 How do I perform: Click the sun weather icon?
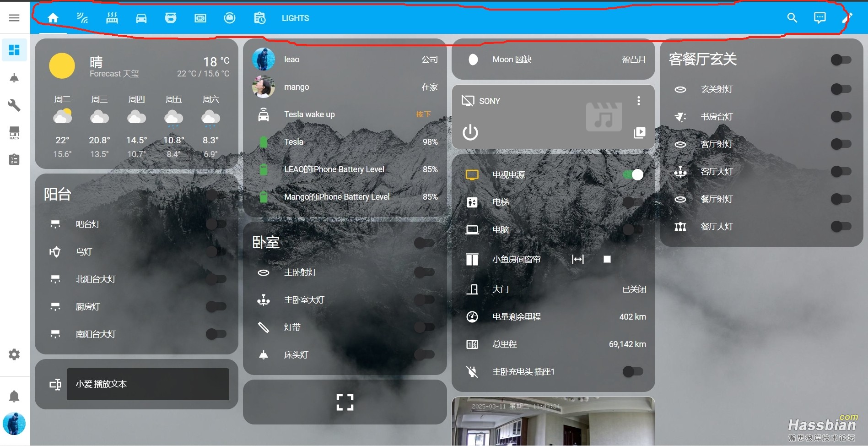(x=62, y=66)
